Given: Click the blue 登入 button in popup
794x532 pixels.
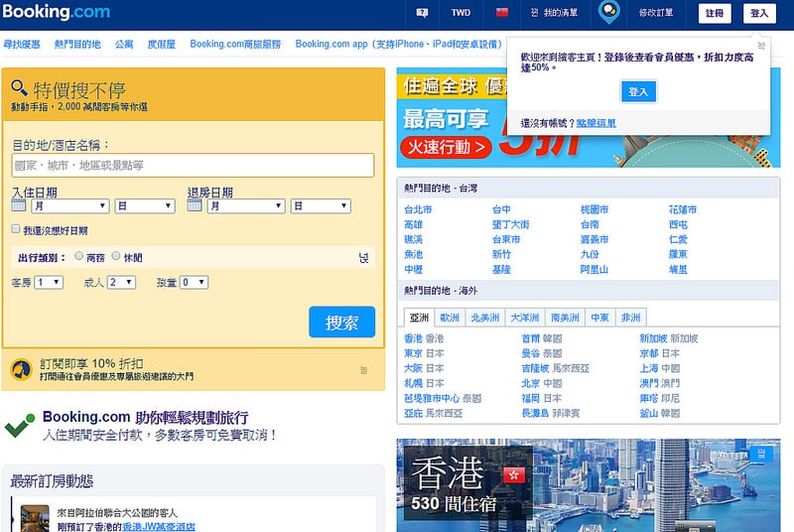Looking at the screenshot, I should 638,91.
